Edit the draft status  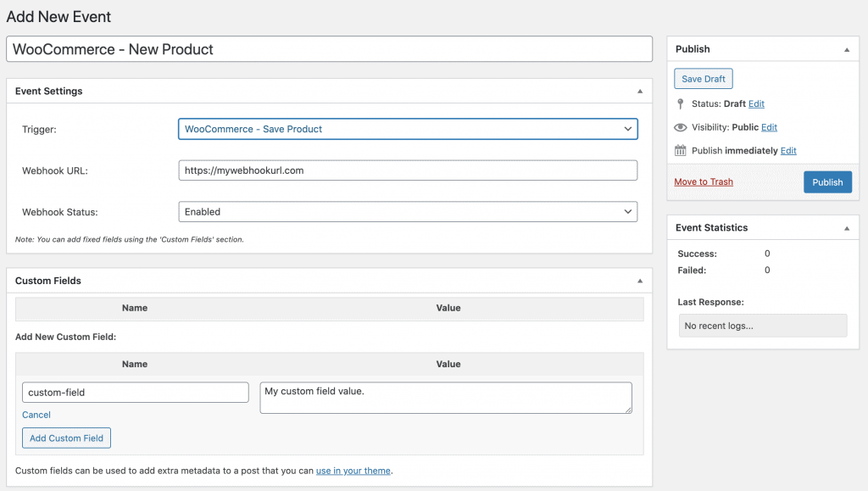[x=756, y=103]
